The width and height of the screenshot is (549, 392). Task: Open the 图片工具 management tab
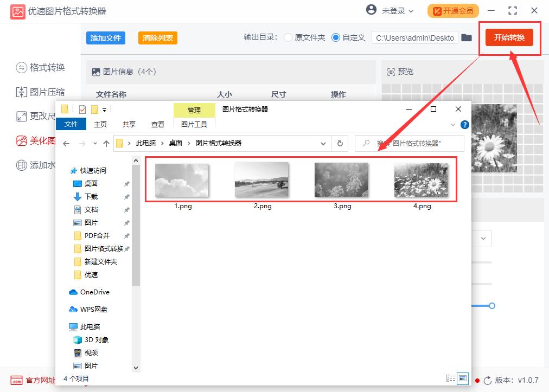pos(194,124)
